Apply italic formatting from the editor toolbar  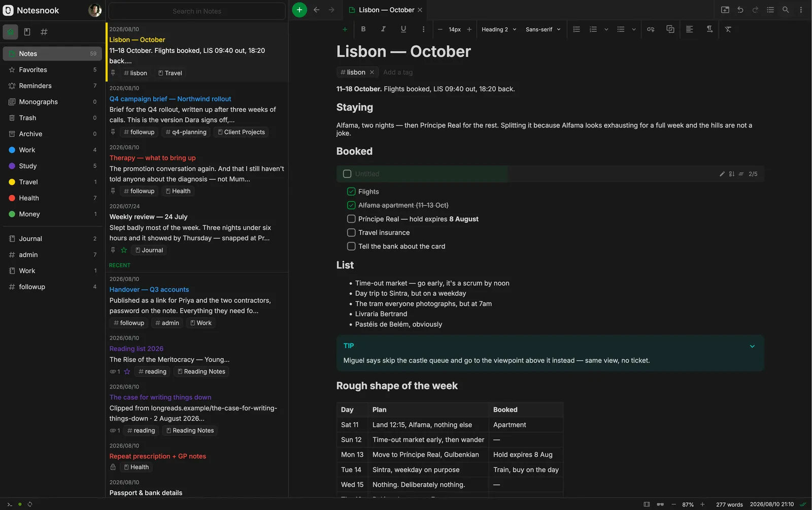[x=383, y=29]
